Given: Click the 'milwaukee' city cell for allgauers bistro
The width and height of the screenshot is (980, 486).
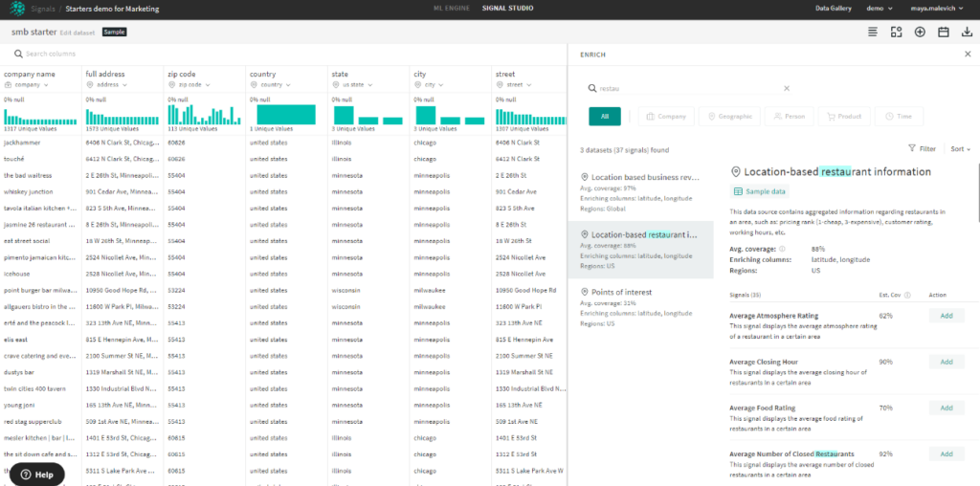Looking at the screenshot, I should click(x=450, y=307).
